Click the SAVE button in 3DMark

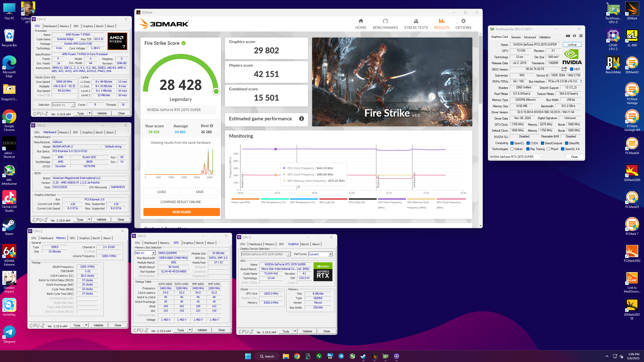tap(200, 192)
